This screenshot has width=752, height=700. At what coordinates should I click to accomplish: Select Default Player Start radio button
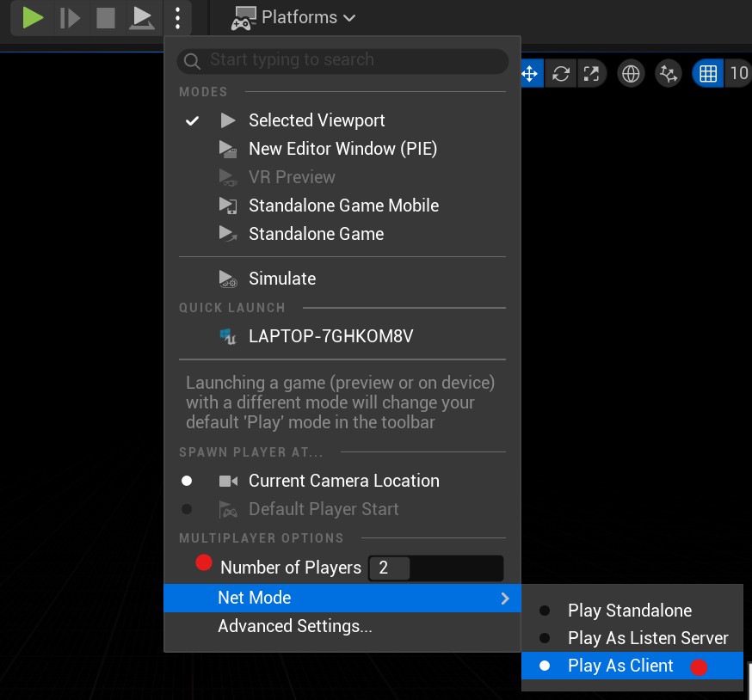point(187,509)
